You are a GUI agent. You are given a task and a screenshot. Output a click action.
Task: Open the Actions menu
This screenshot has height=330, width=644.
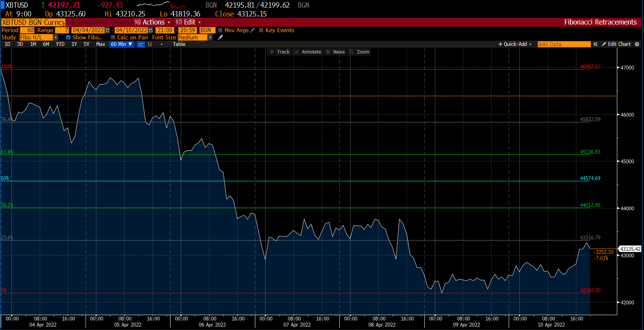pos(152,22)
